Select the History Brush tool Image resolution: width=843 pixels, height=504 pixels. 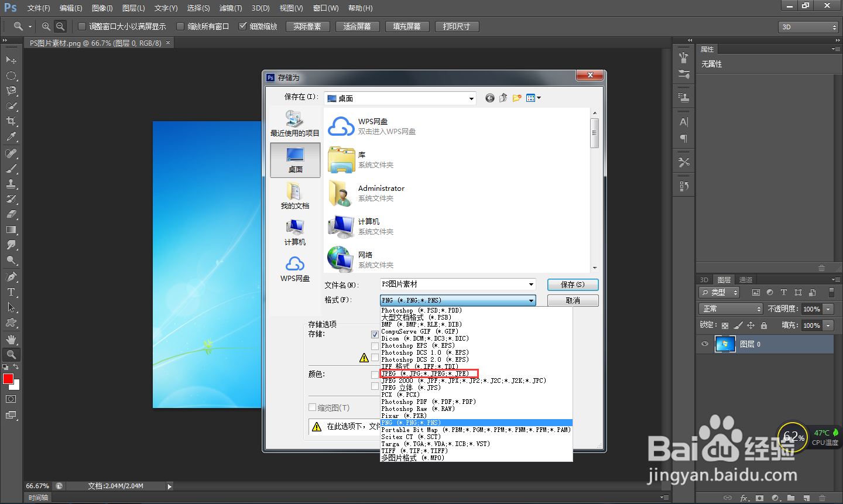(11, 199)
